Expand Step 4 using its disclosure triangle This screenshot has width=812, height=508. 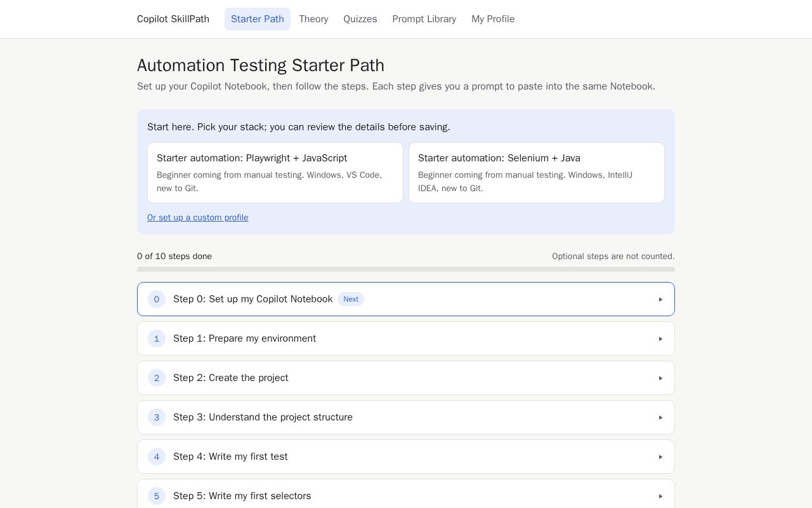coord(660,457)
